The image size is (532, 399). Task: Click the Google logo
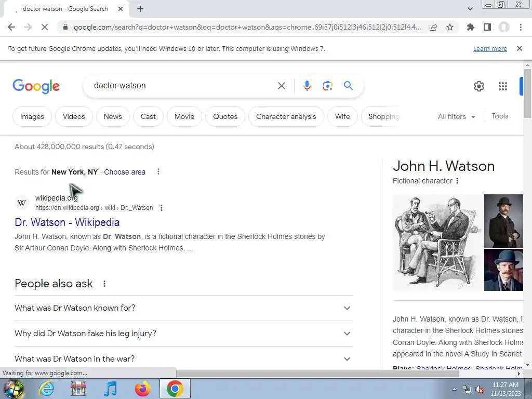point(36,86)
